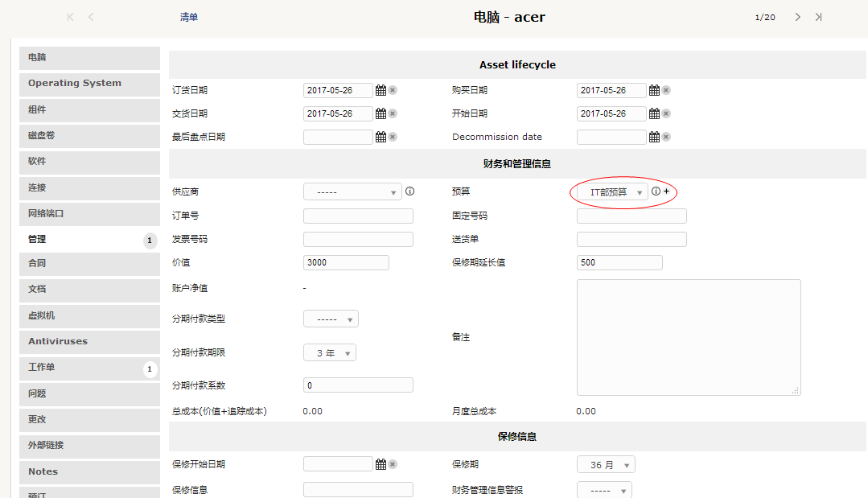The width and height of the screenshot is (868, 498).
Task: Open the 财务管理信息警报 dropdown
Action: [x=604, y=490]
